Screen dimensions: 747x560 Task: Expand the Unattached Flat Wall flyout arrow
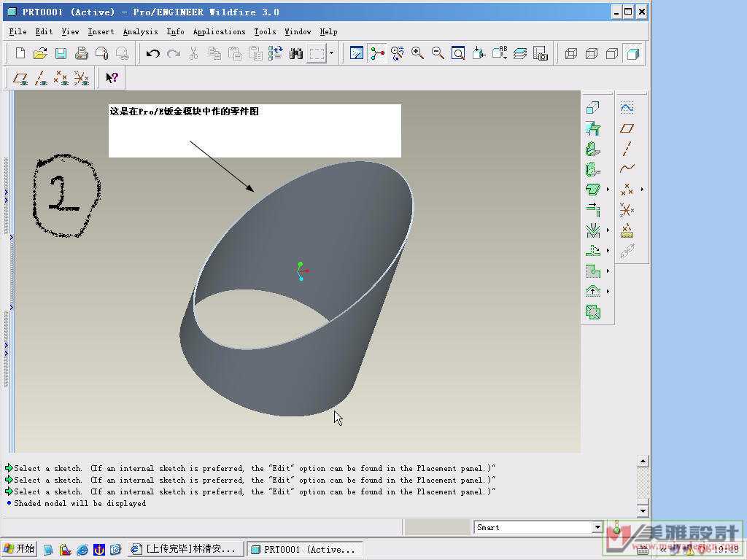(x=608, y=190)
